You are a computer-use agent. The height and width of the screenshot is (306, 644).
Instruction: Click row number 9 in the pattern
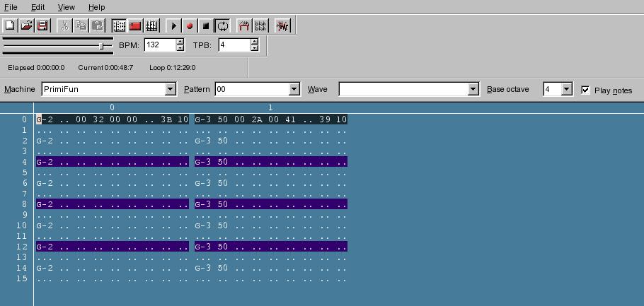click(x=25, y=215)
